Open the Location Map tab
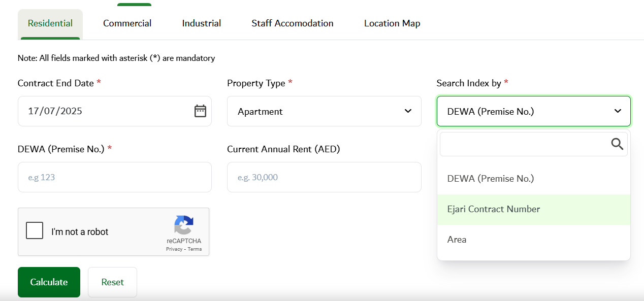 [x=392, y=23]
